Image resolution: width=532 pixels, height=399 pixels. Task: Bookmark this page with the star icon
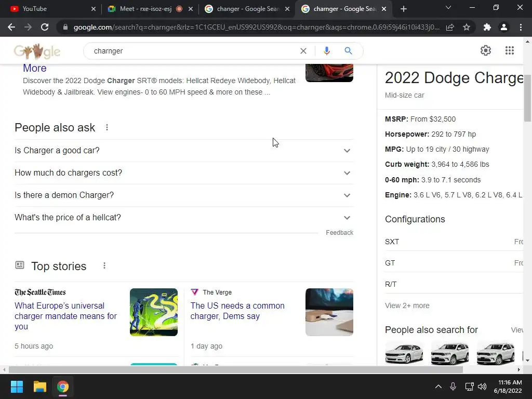467,27
